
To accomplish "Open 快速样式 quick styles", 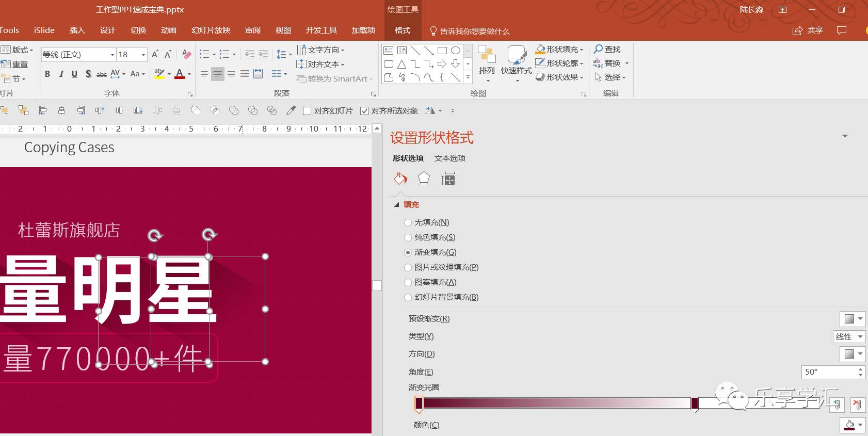I will tap(516, 63).
